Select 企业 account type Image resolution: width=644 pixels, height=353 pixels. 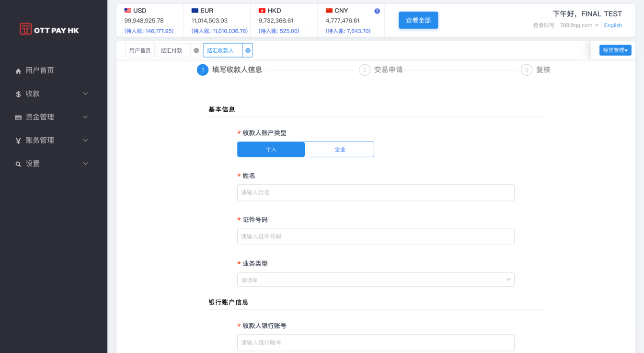click(340, 149)
